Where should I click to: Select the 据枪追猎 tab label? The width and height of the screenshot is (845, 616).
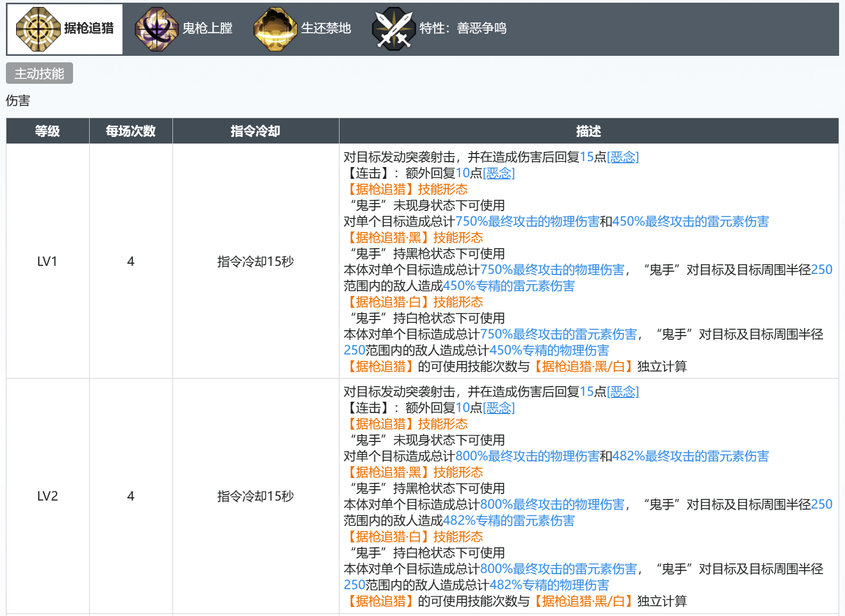(x=89, y=28)
